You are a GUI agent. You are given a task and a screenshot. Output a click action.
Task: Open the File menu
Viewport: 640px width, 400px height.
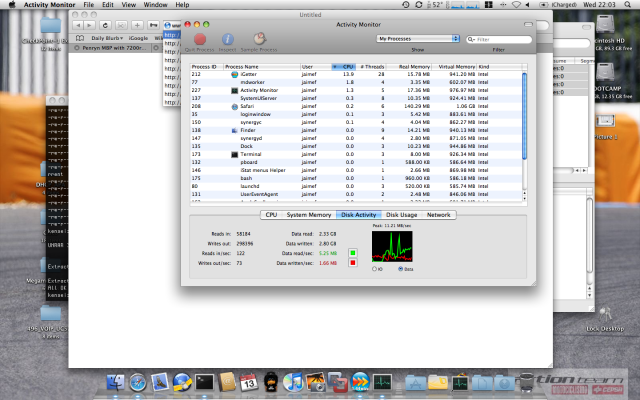pos(89,4)
